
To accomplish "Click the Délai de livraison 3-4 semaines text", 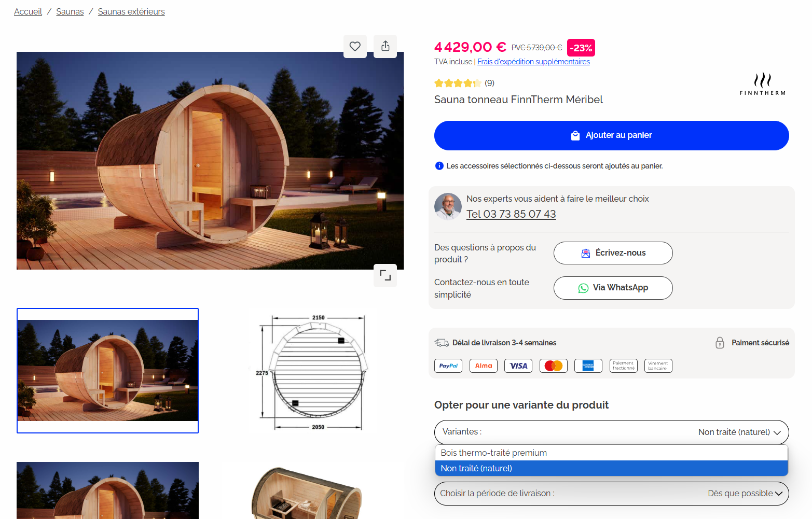I will pyautogui.click(x=504, y=343).
